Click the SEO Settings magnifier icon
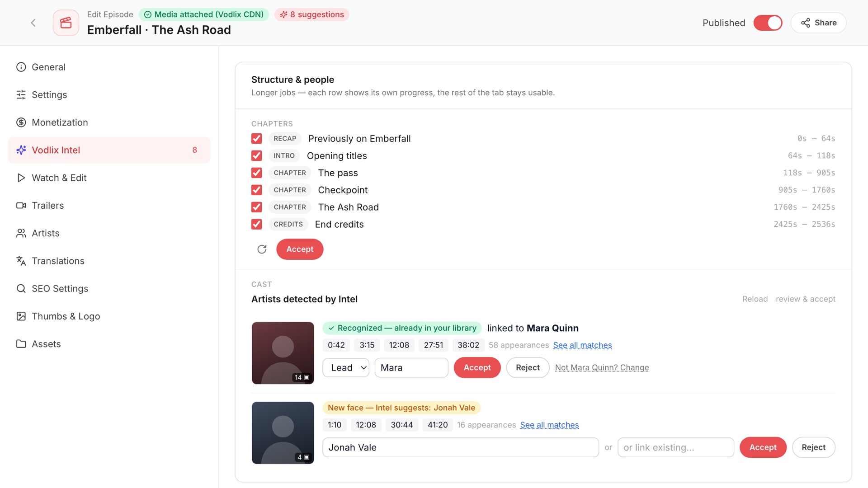Image resolution: width=868 pixels, height=488 pixels. (x=21, y=289)
